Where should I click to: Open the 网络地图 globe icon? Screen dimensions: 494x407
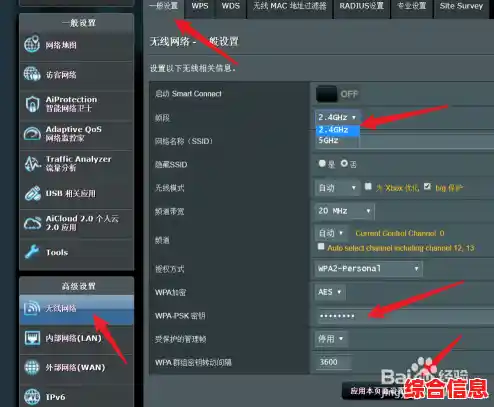pos(32,44)
